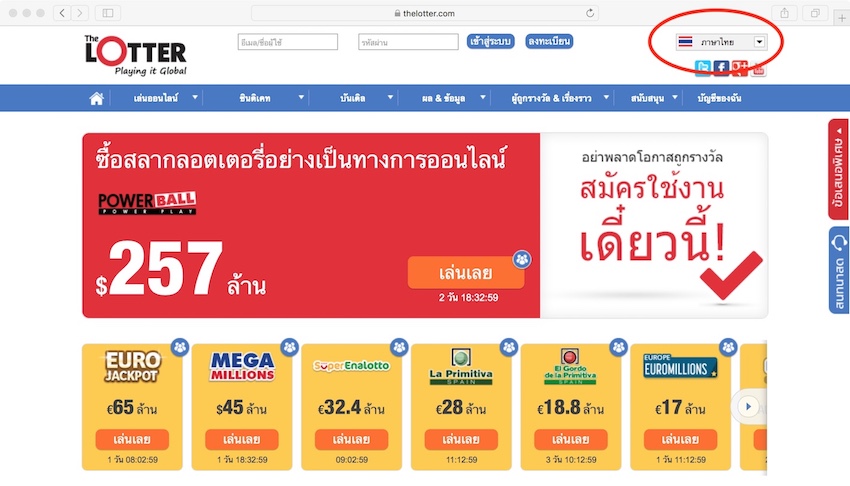The height and width of the screenshot is (486, 850).
Task: Open the สนับสนุน menu
Action: [647, 98]
